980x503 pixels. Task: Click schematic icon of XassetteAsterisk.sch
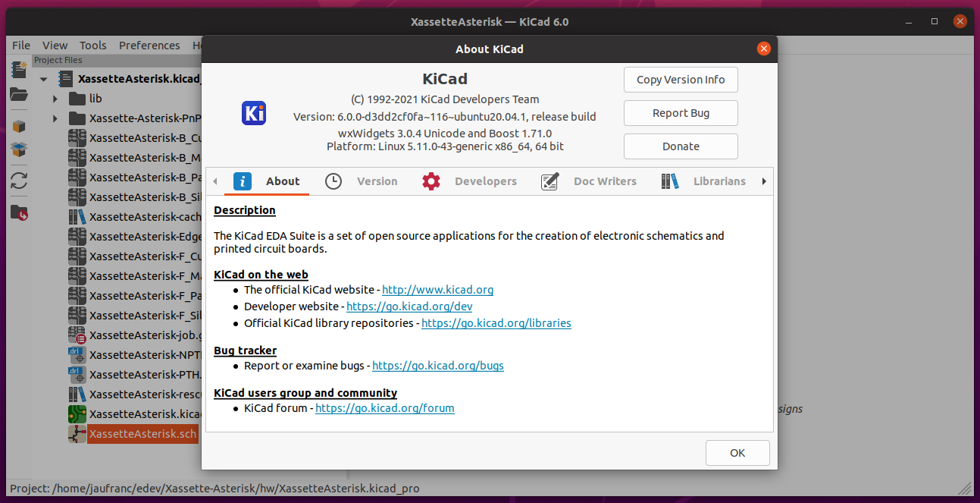77,434
